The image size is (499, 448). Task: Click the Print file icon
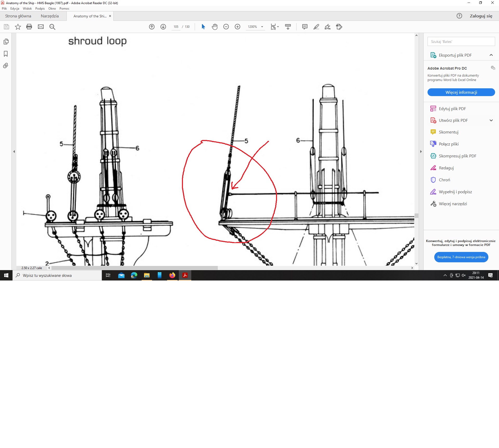click(x=29, y=27)
